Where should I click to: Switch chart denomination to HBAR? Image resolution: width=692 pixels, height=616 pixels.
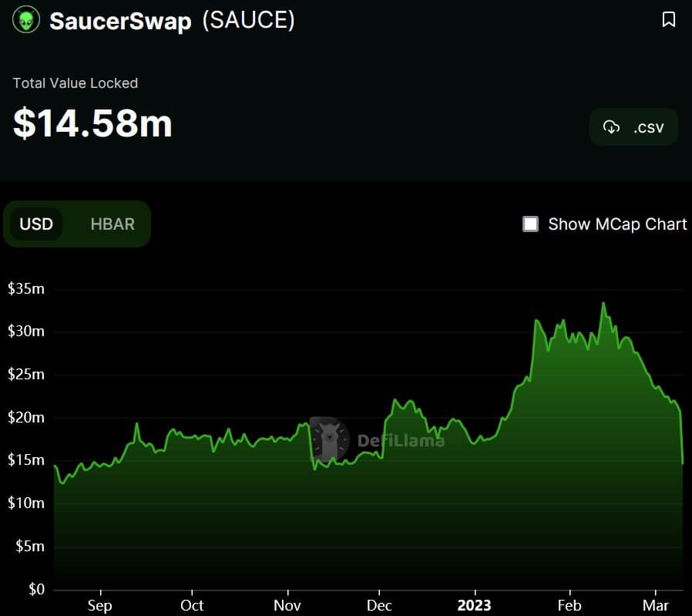click(x=113, y=224)
